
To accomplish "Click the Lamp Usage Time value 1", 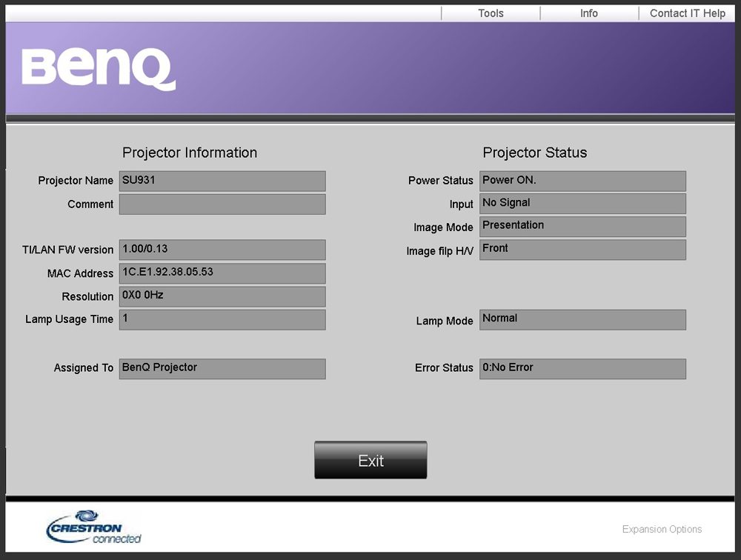I will click(222, 319).
